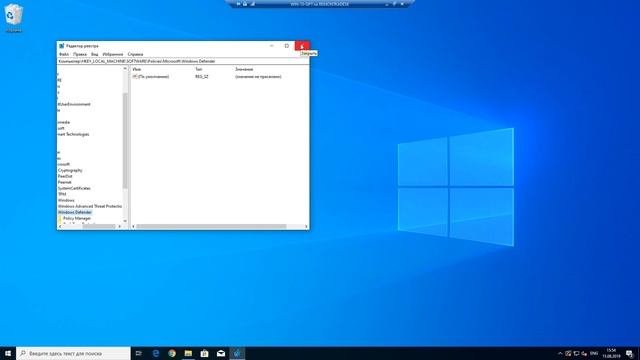Click Registry Editor title bar icon
The height and width of the screenshot is (360, 640).
point(62,46)
